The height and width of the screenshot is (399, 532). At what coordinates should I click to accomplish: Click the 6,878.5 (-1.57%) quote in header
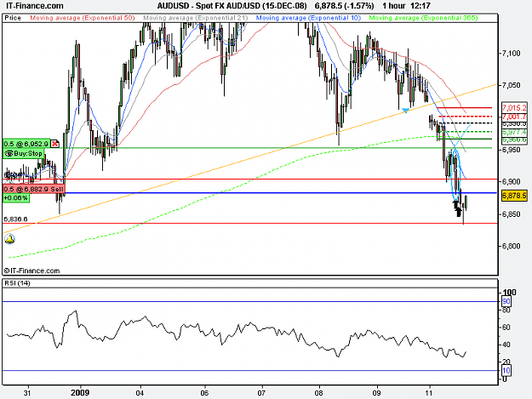[x=345, y=6]
